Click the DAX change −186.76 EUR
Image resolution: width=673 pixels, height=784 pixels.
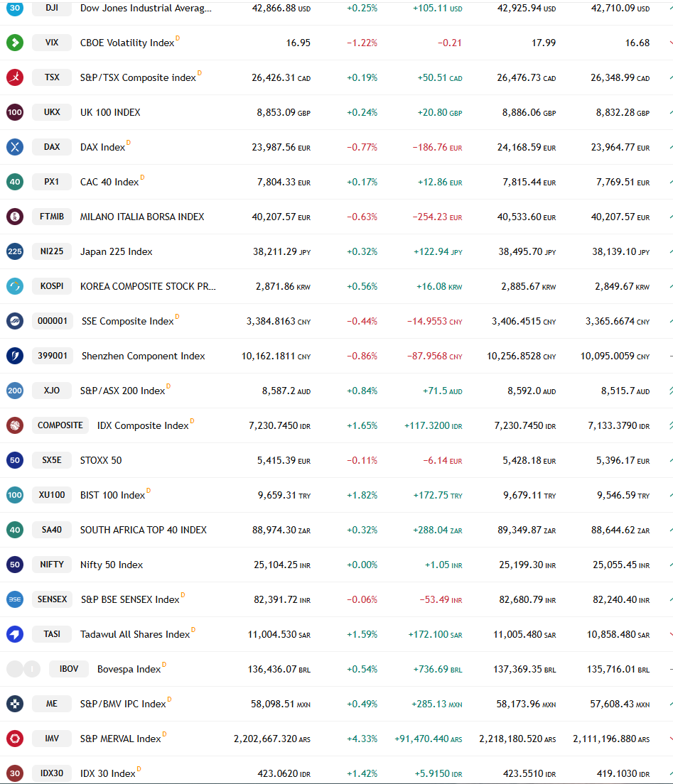point(437,148)
